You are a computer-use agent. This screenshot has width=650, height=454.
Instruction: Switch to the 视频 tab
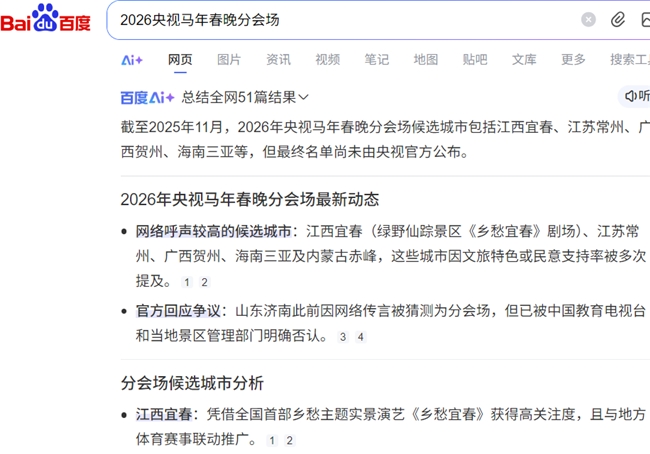327,60
